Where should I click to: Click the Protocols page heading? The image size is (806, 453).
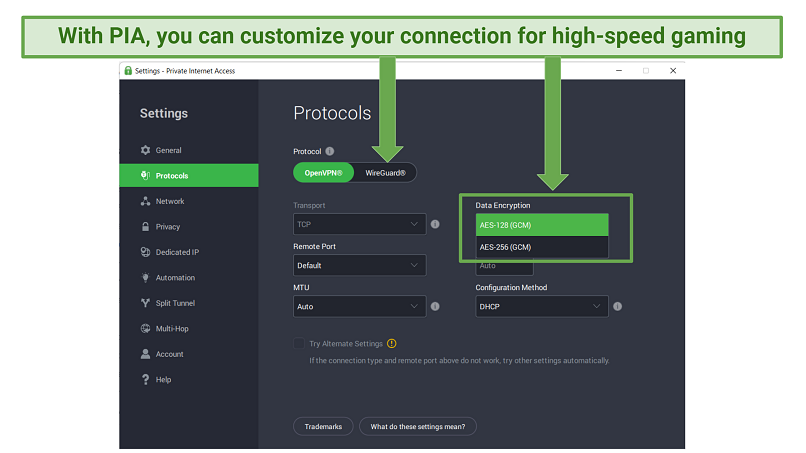(332, 113)
